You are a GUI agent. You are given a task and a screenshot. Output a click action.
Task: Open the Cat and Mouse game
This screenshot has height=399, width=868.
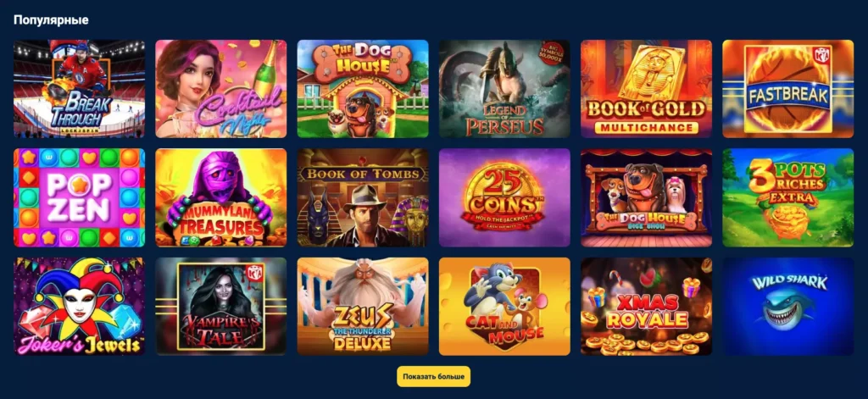(x=504, y=306)
